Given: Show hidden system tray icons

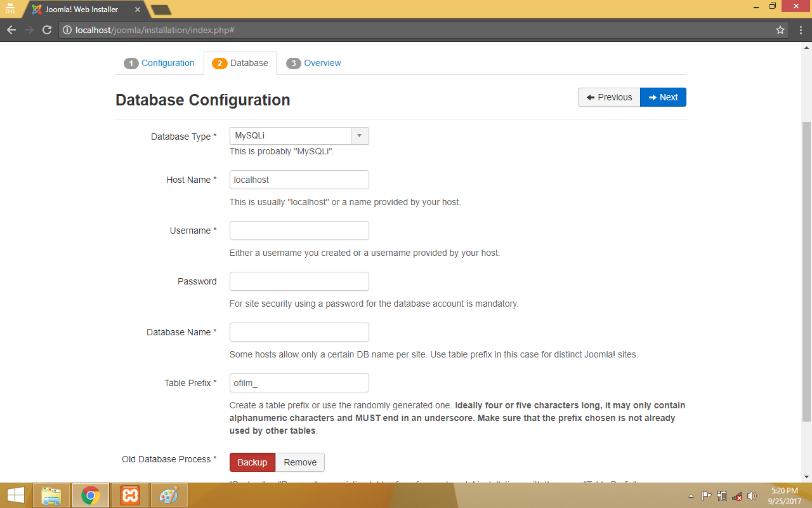Looking at the screenshot, I should point(691,496).
